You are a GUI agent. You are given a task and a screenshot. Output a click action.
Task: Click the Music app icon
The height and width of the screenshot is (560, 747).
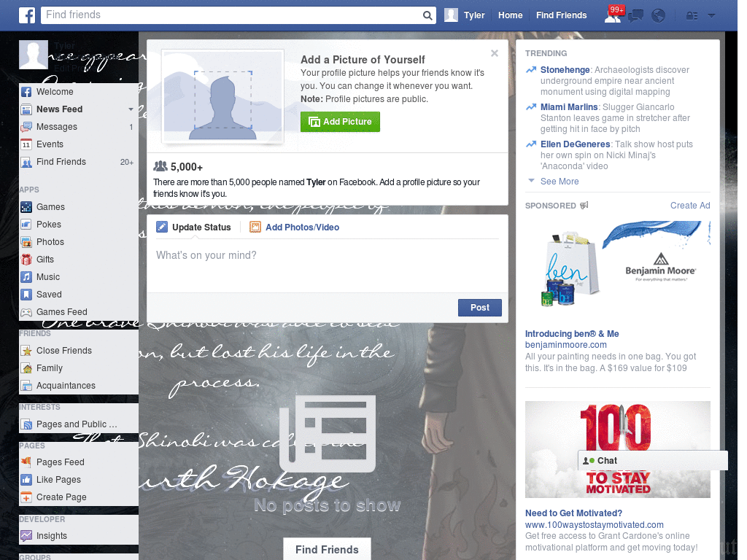click(x=26, y=277)
